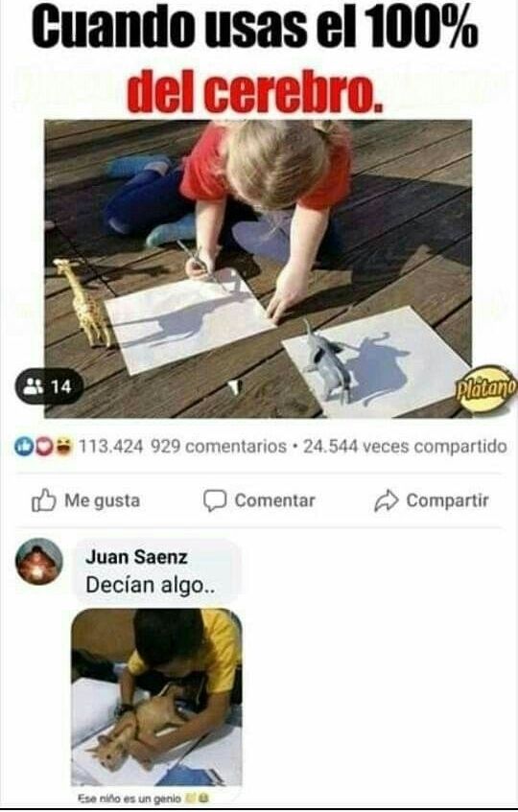518x812 pixels.
Task: Open the Juan Saenz profile name
Action: pos(136,557)
